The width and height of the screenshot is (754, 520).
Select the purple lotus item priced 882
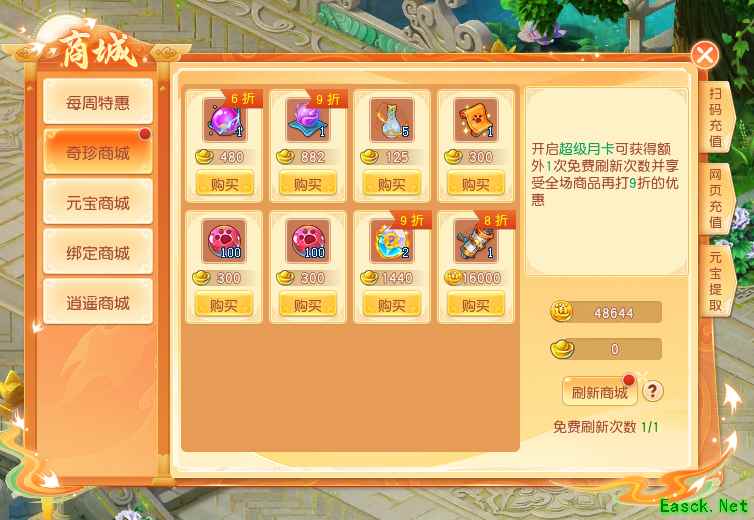click(308, 120)
